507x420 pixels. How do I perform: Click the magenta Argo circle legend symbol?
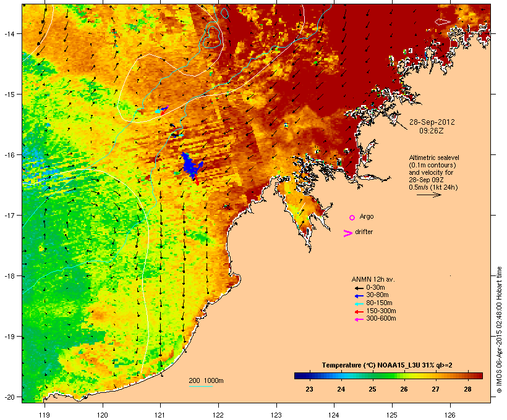352,217
